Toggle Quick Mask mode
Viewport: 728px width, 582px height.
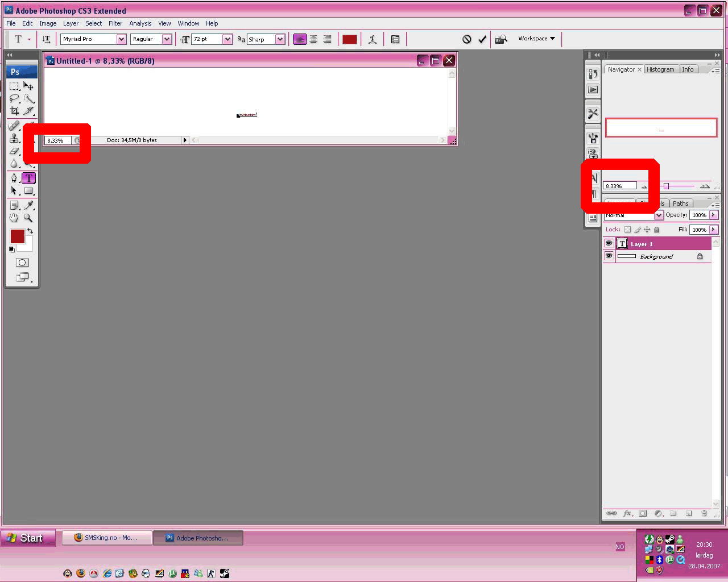(x=22, y=263)
